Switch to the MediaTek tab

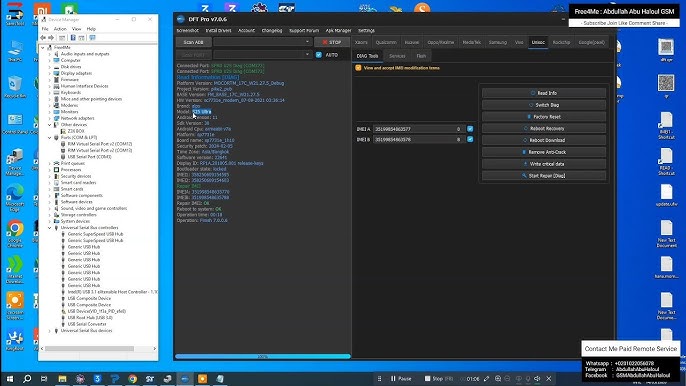[472, 42]
